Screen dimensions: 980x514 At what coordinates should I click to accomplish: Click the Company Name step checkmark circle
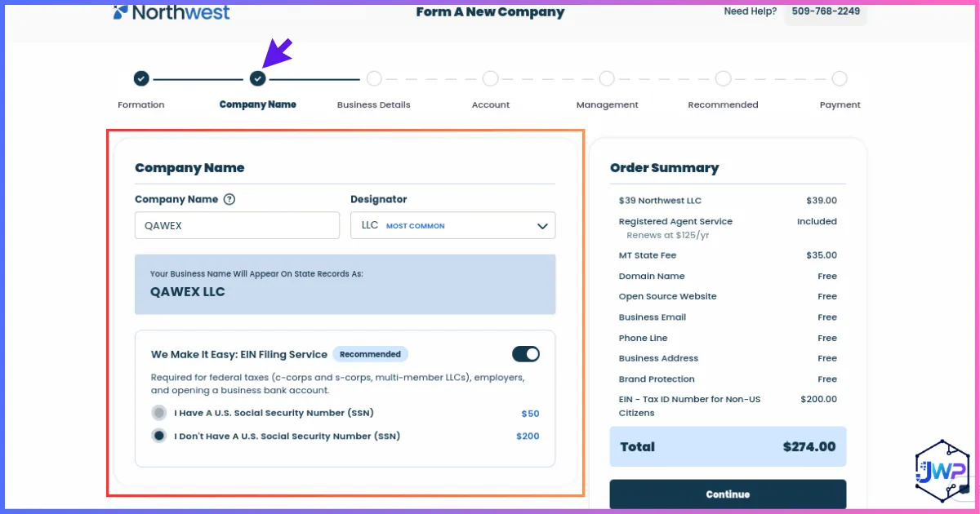pos(258,78)
